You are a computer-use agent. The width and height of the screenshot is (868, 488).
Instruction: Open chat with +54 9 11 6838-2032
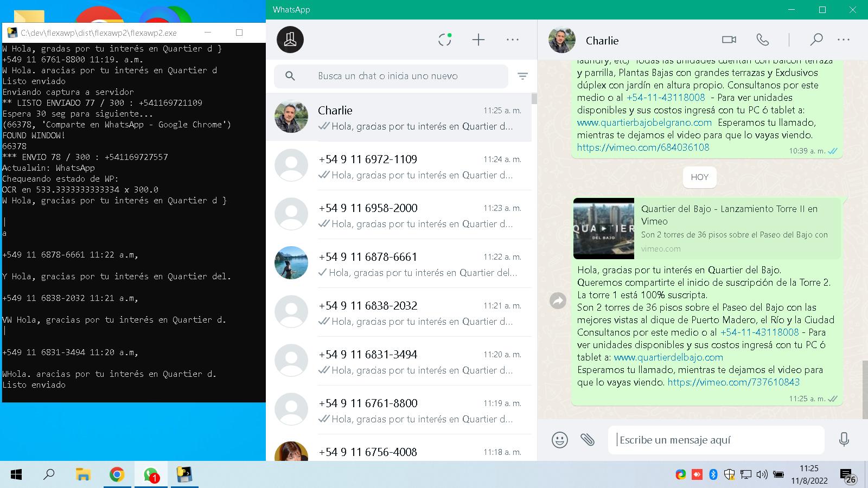[399, 312]
